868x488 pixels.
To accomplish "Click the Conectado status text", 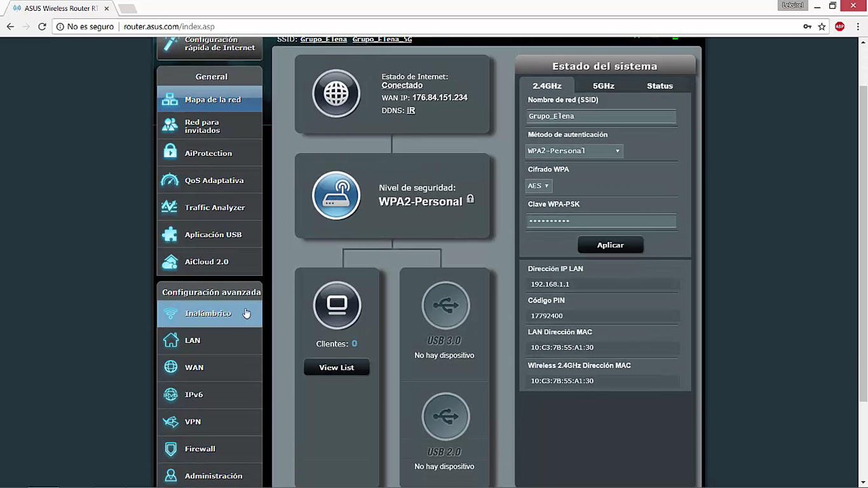I will [x=402, y=85].
